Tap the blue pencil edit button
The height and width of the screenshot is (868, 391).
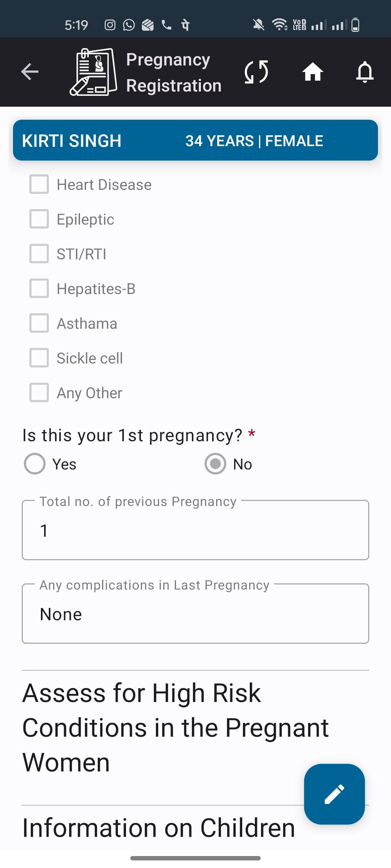click(x=335, y=794)
